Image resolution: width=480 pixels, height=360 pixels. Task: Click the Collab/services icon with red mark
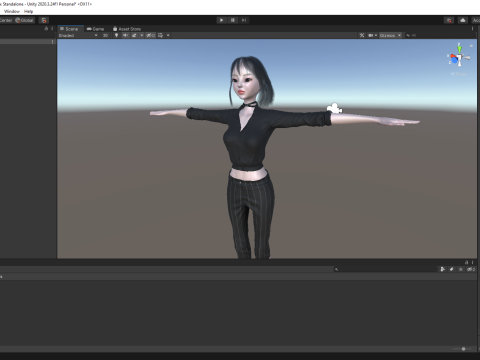(x=449, y=20)
